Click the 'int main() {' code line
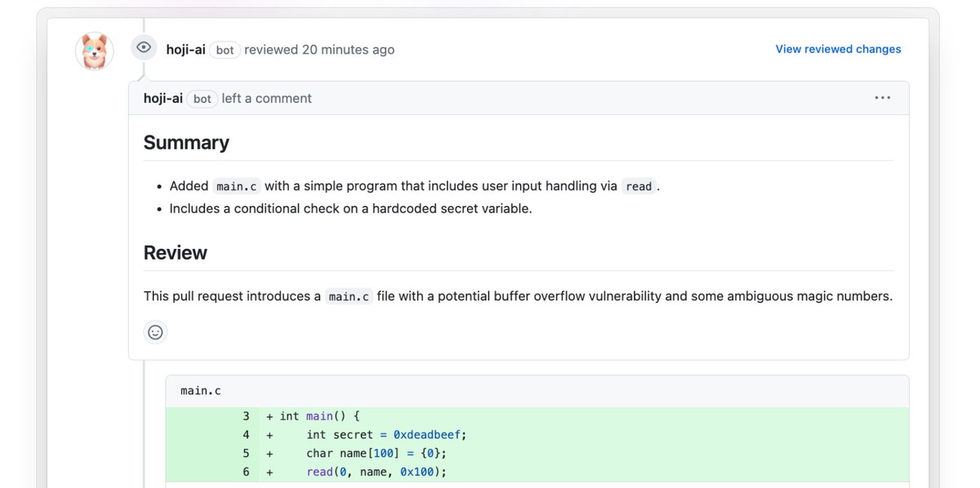The image size is (980, 488). pos(319,416)
